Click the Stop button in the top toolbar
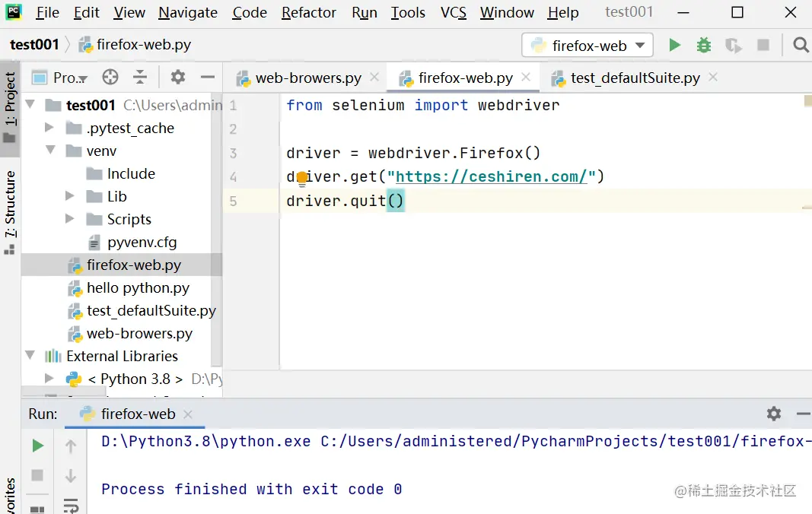This screenshot has height=514, width=812. [763, 46]
